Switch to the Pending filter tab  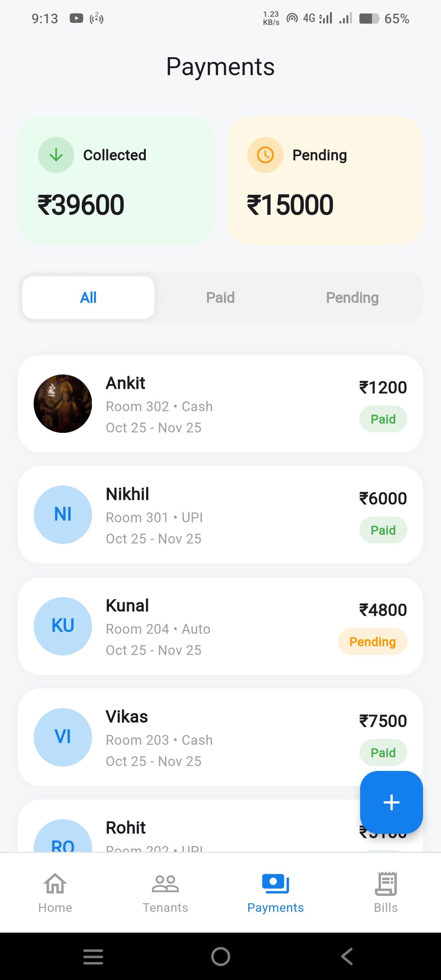(352, 298)
